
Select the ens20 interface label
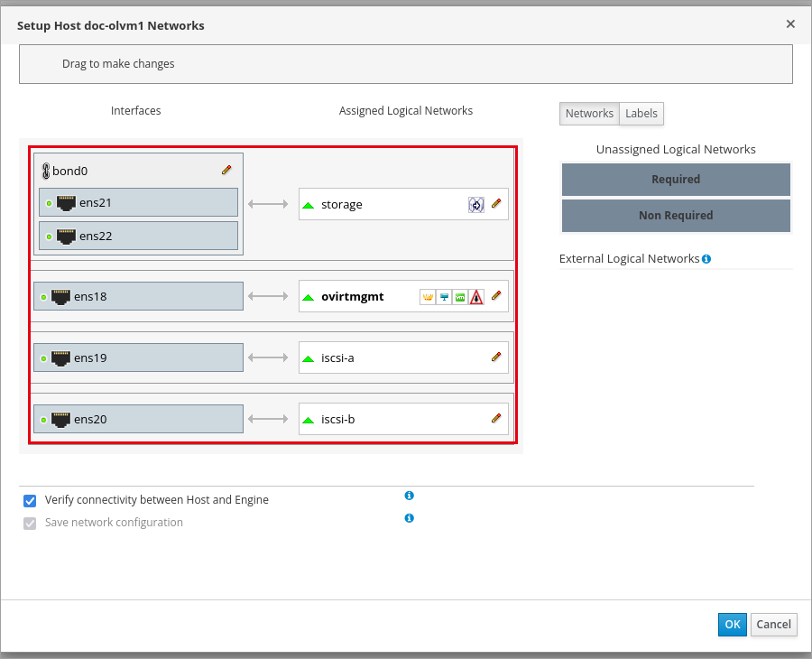(x=90, y=419)
